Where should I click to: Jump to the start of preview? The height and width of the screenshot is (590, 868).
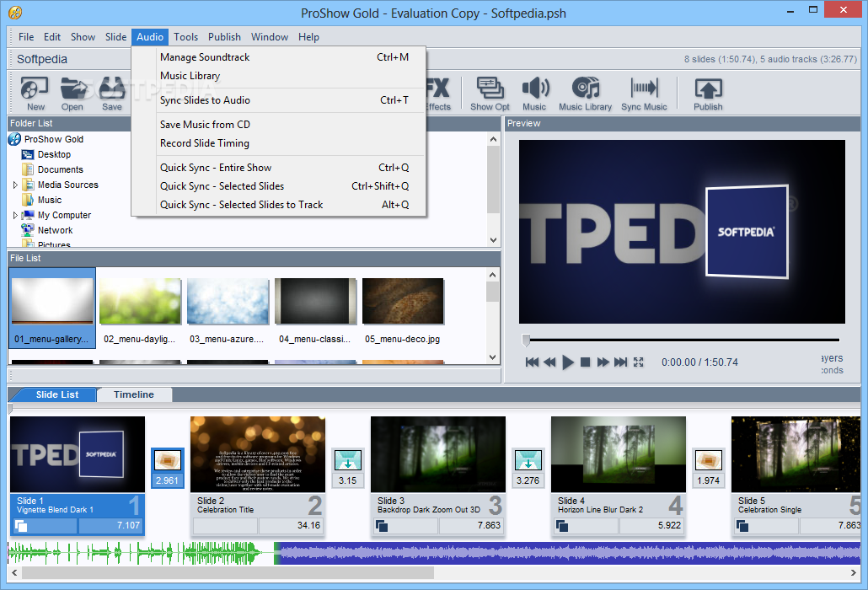[532, 362]
